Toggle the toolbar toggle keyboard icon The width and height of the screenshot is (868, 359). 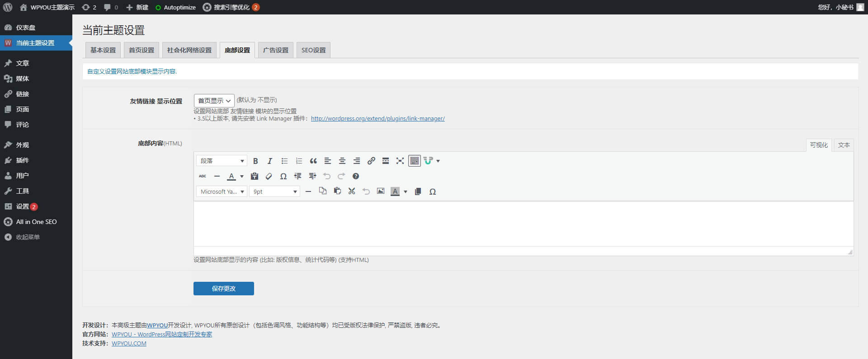(x=415, y=161)
